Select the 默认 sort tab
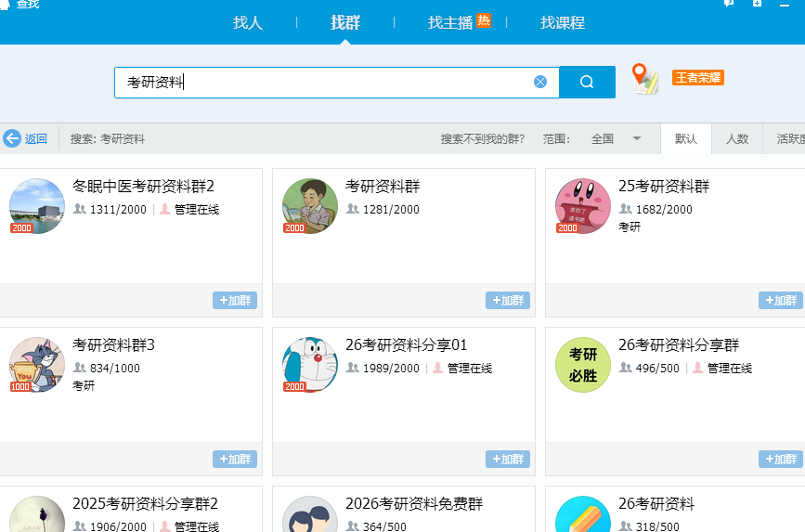Screen dimensions: 805x532 (x=686, y=138)
